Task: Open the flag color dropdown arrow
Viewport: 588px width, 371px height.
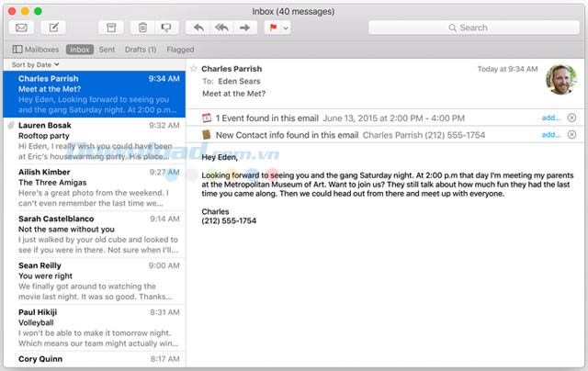Action: pyautogui.click(x=286, y=28)
